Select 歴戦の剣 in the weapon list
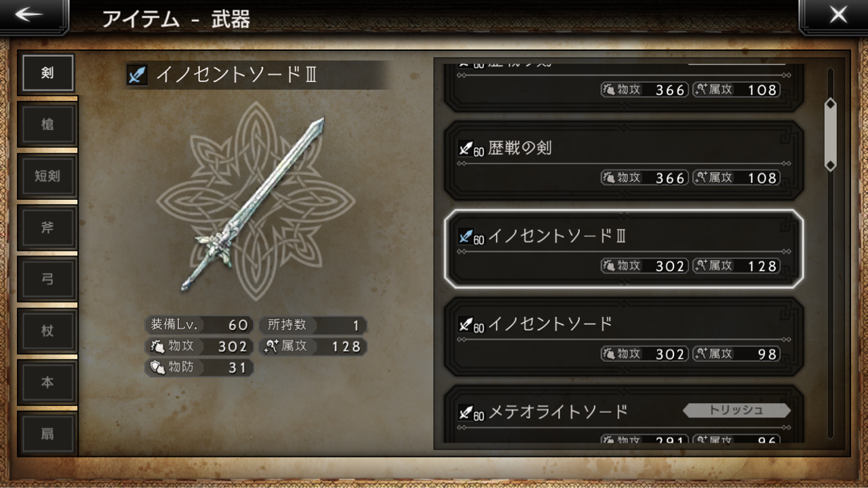This screenshot has width=868, height=488. [624, 161]
